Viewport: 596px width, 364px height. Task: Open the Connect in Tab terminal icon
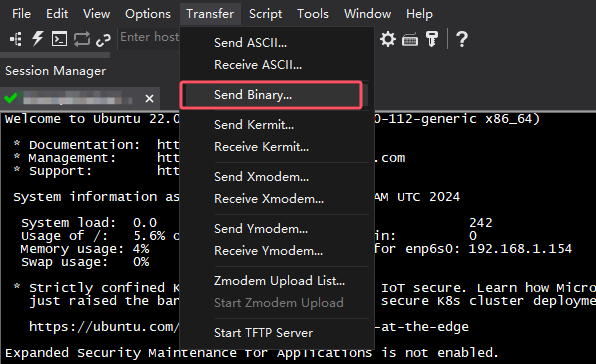[59, 39]
